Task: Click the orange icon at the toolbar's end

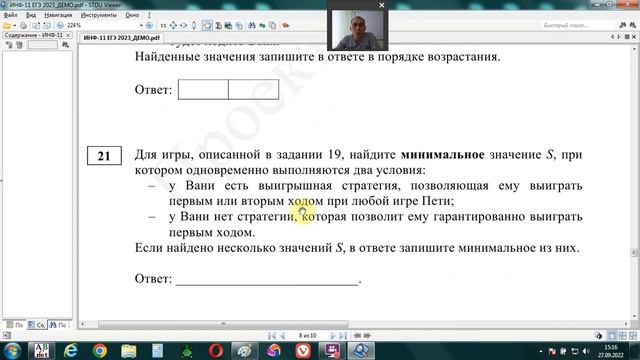Action: click(x=286, y=25)
